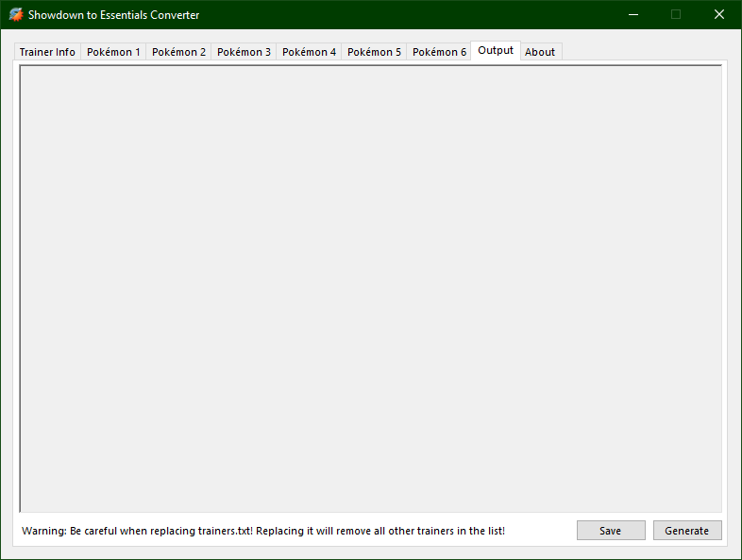Open the Pokémon 1 tab
Image resolution: width=742 pixels, height=560 pixels.
113,52
